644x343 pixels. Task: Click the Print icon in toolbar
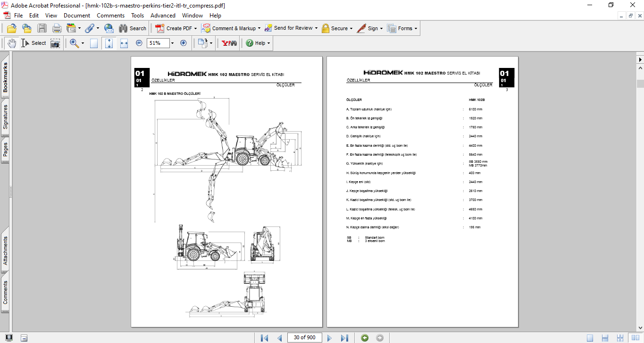(x=57, y=28)
